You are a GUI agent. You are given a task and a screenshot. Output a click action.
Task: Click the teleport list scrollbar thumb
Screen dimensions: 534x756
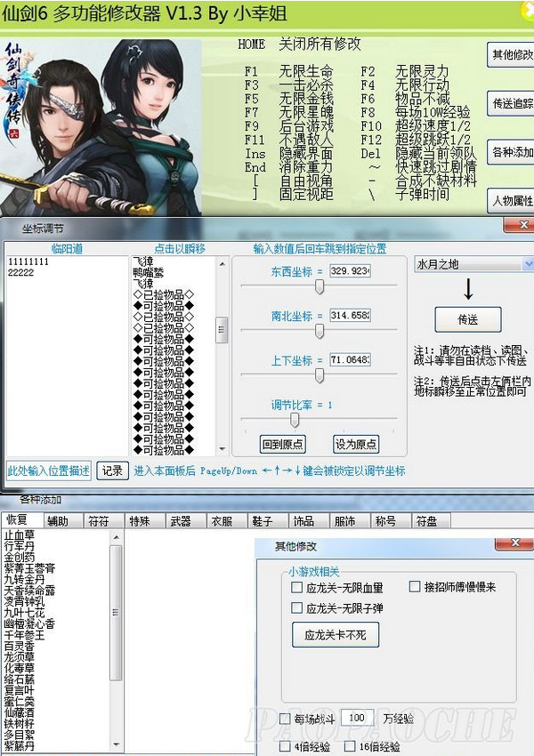(x=222, y=330)
